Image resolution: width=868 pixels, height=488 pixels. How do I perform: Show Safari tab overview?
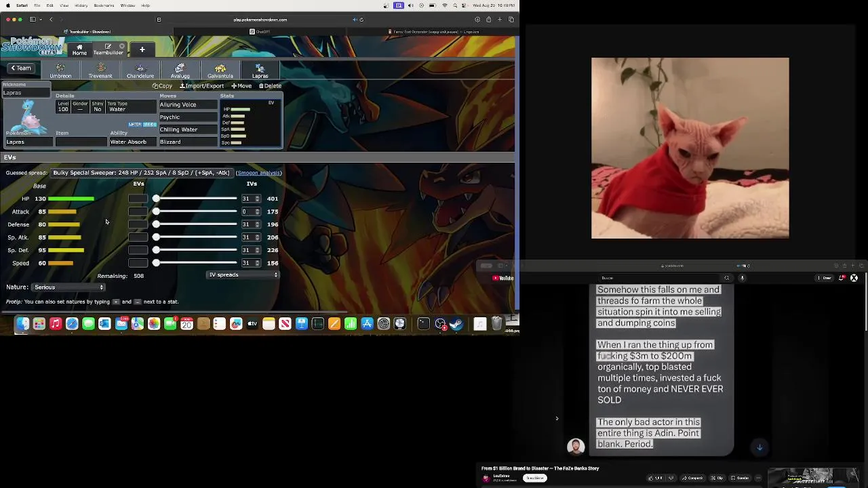(511, 20)
